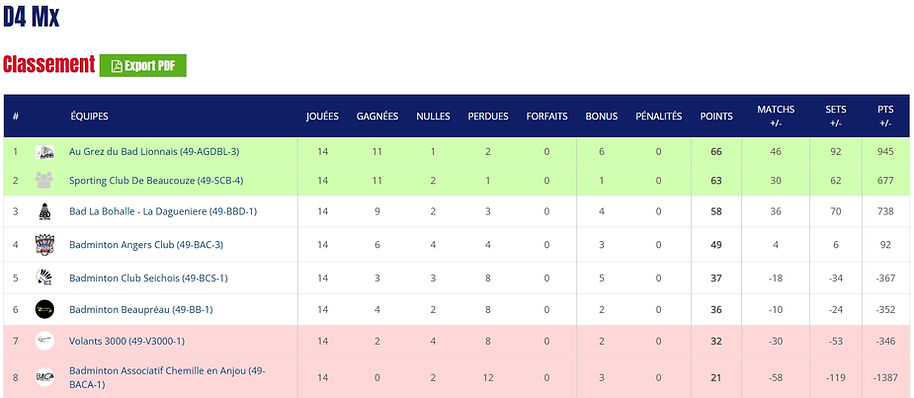Open Au Grez du Bad Lionnais team link

pos(154,152)
